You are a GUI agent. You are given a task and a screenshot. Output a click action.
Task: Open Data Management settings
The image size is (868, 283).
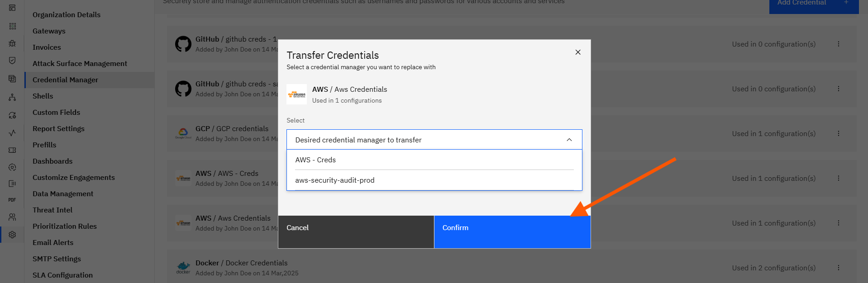[x=63, y=194]
